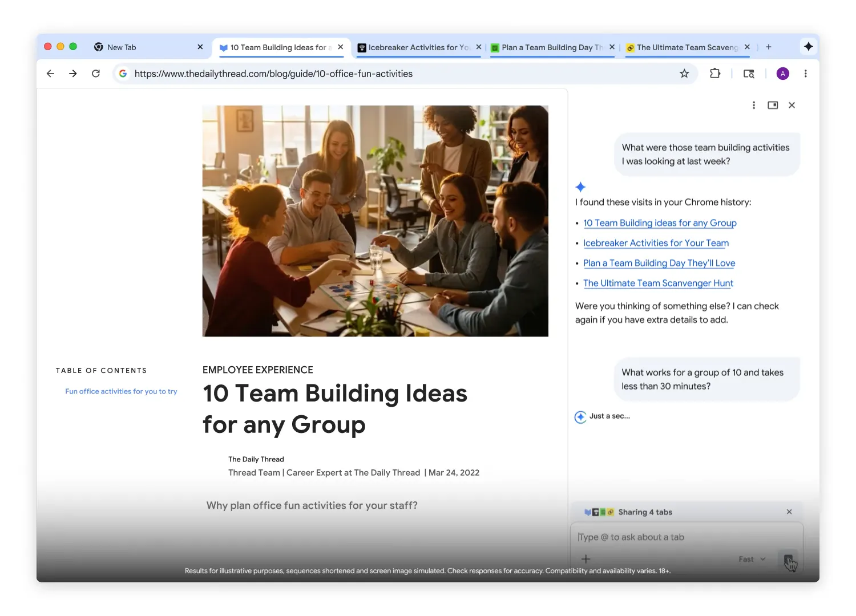Select the last week activities question bubble
856x616 pixels.
click(707, 155)
